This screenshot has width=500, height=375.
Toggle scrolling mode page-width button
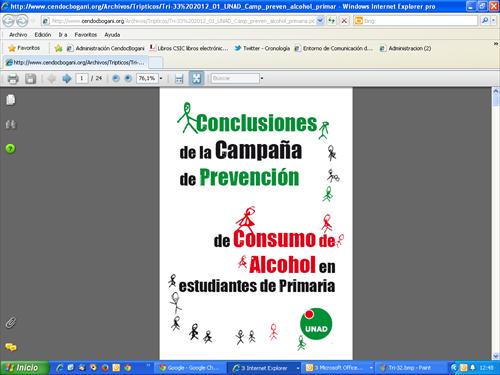click(x=179, y=79)
